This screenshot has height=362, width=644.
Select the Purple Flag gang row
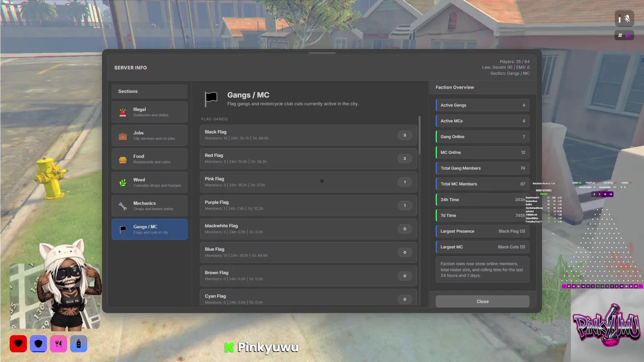click(308, 205)
